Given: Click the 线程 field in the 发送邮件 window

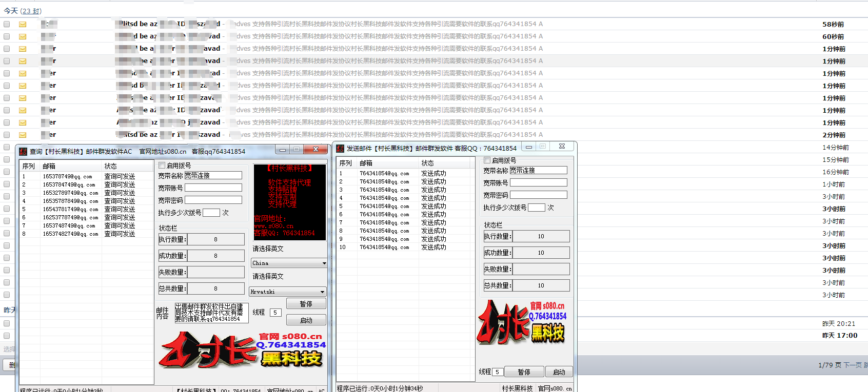Looking at the screenshot, I should [x=497, y=372].
